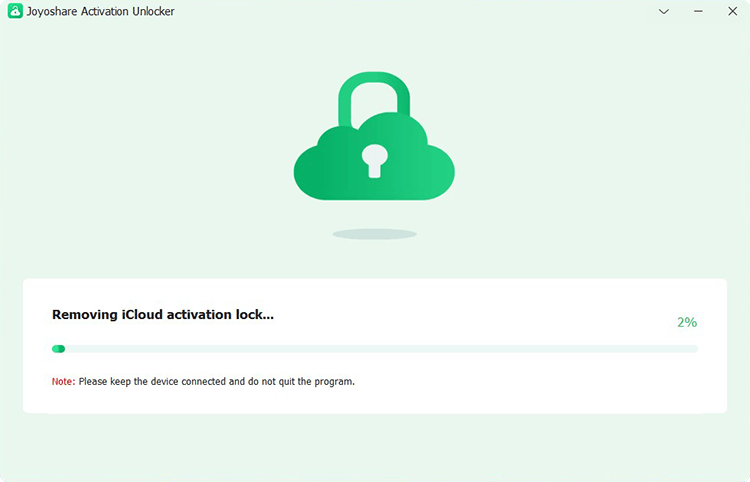750x482 pixels.
Task: Click the 2% progress percentage label
Action: point(687,322)
